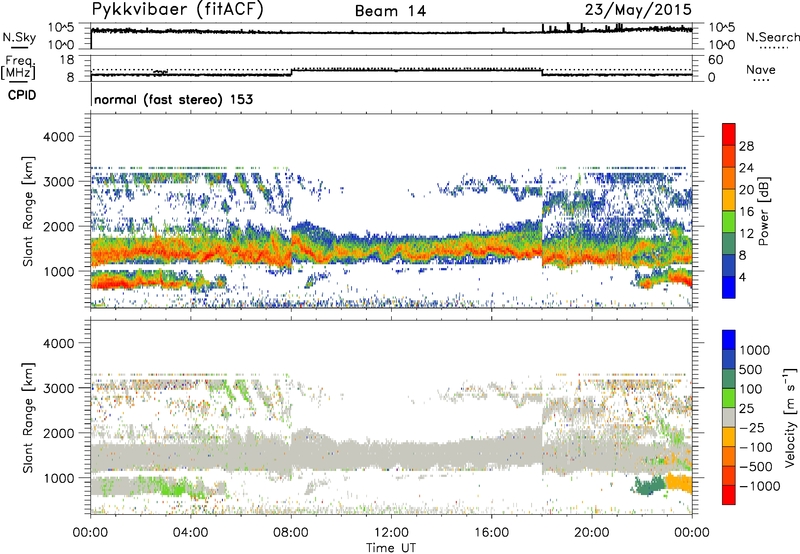Click the 'CPID' row label

click(22, 95)
